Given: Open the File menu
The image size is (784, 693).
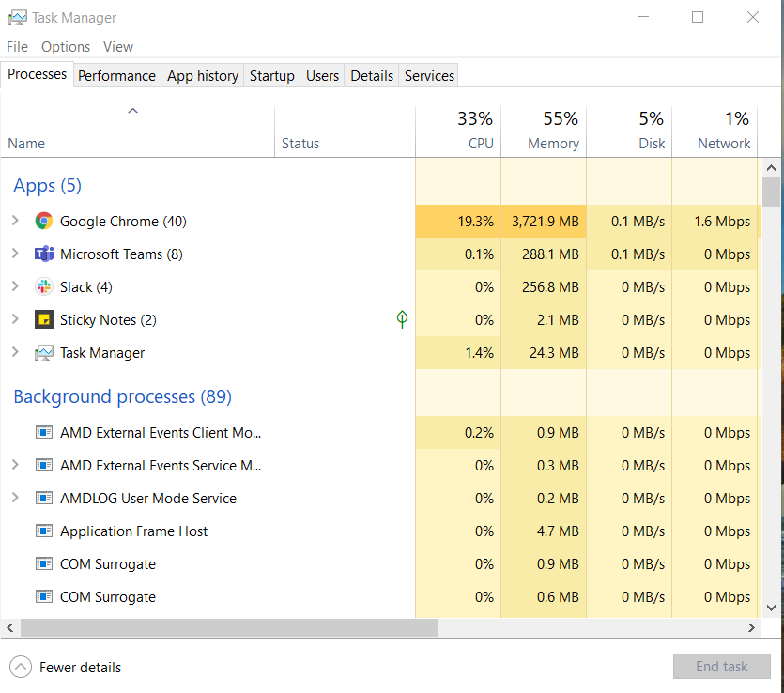Looking at the screenshot, I should coord(18,47).
